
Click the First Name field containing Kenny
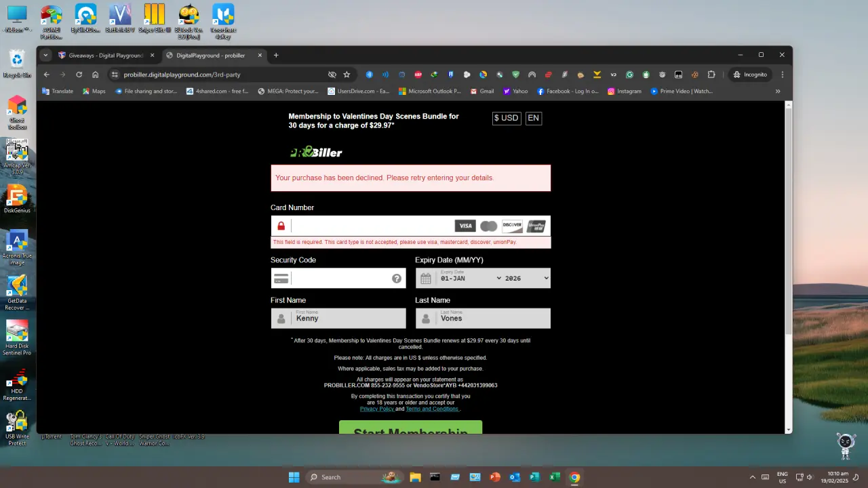click(x=338, y=319)
